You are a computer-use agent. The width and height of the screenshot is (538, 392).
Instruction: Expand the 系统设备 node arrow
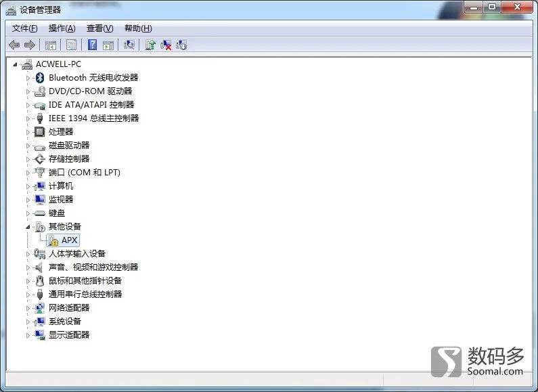[x=28, y=322]
